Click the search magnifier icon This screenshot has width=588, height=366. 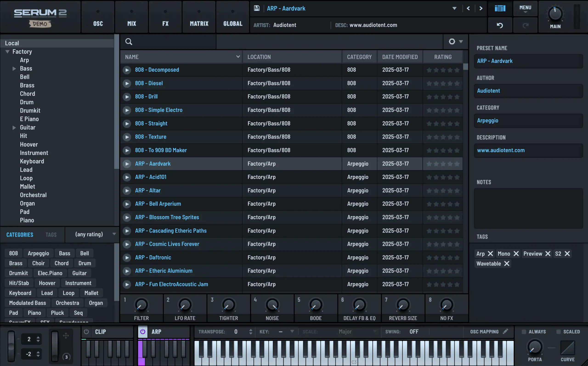point(129,41)
